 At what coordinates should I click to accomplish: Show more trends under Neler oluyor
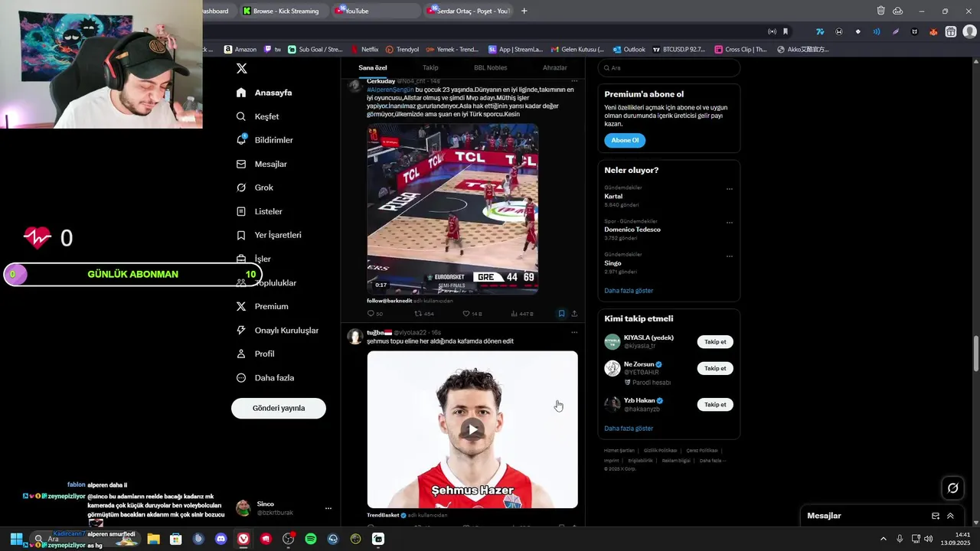click(629, 291)
